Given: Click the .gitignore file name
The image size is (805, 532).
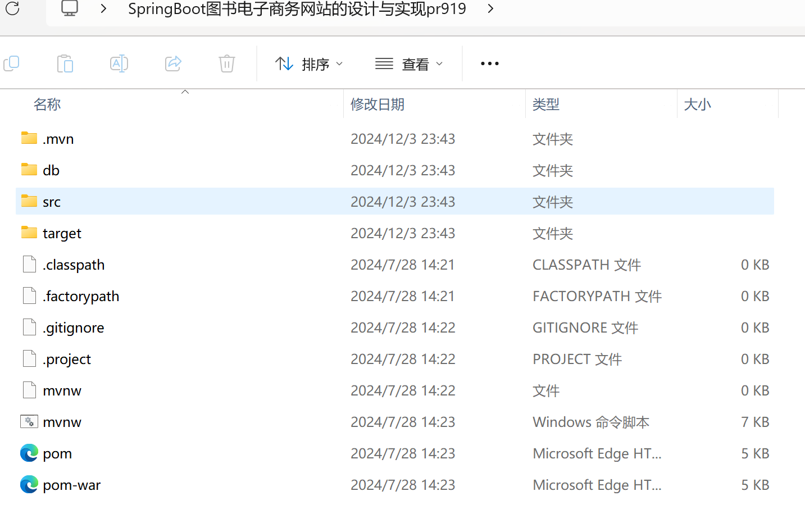Looking at the screenshot, I should [x=74, y=328].
